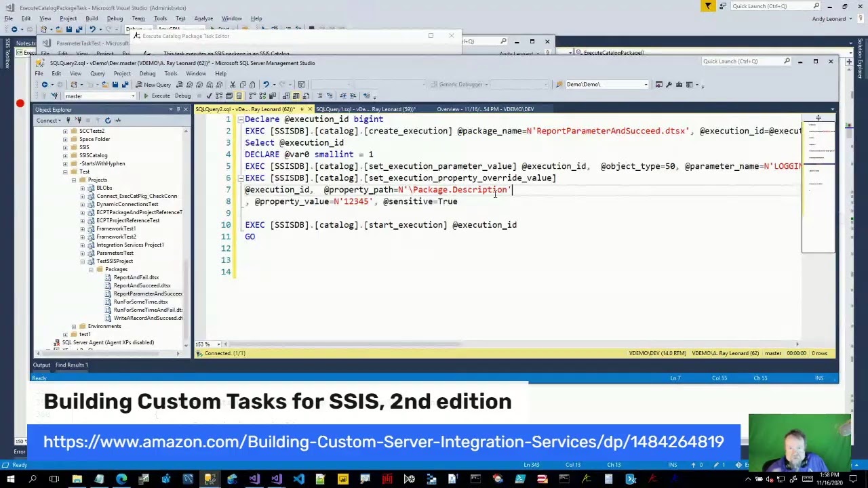Click the New Query toolbar button
The width and height of the screenshot is (868, 488).
[153, 85]
